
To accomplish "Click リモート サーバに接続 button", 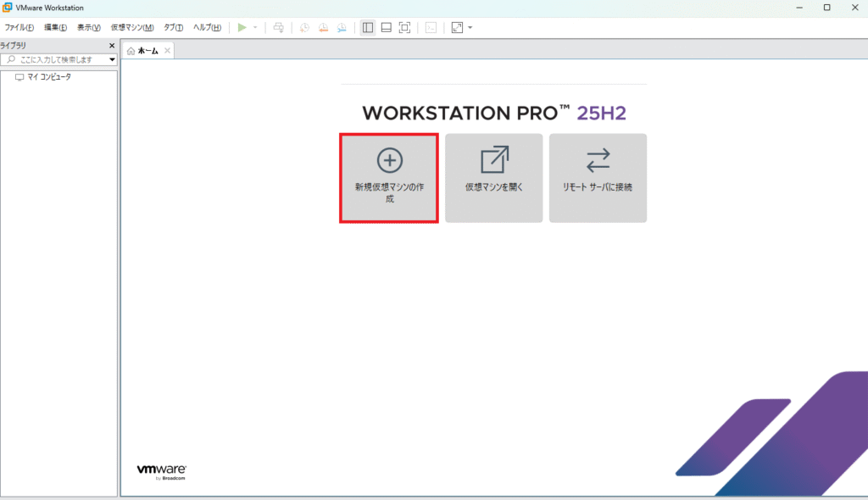I will point(598,178).
